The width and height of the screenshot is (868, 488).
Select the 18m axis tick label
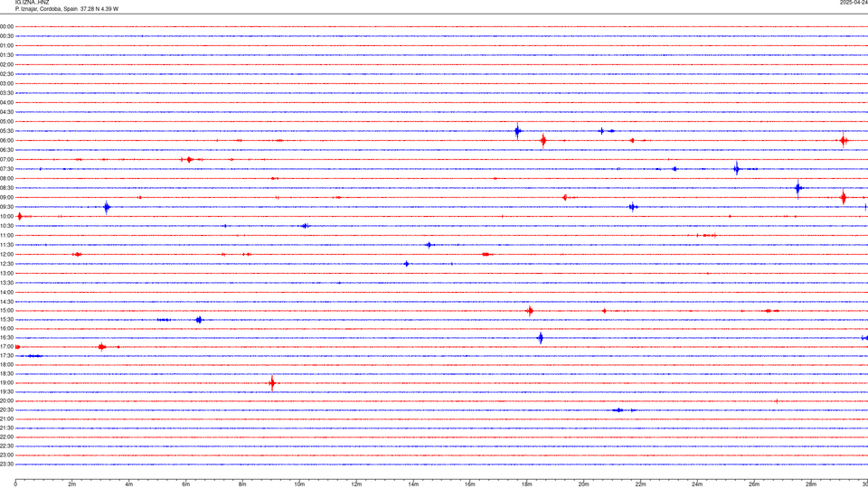526,484
